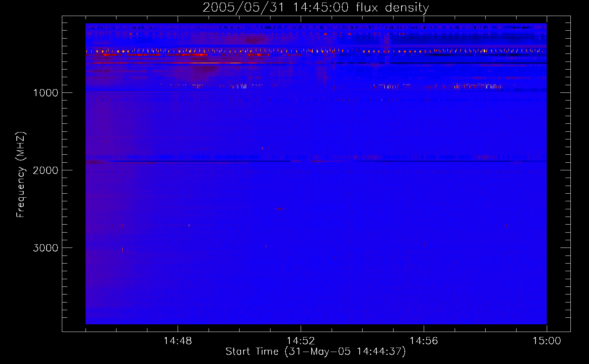The height and width of the screenshot is (364, 589).
Task: Select the 'Frequency (MHZ)' axis label
Action: point(21,175)
